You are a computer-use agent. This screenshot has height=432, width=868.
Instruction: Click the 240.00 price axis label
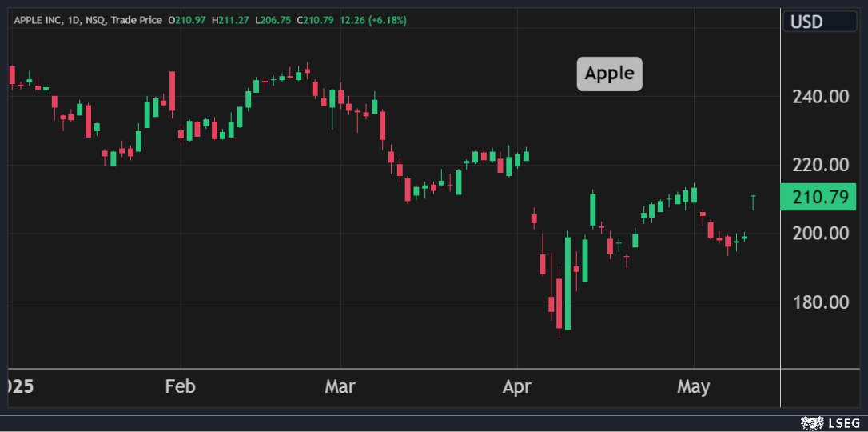[819, 97]
